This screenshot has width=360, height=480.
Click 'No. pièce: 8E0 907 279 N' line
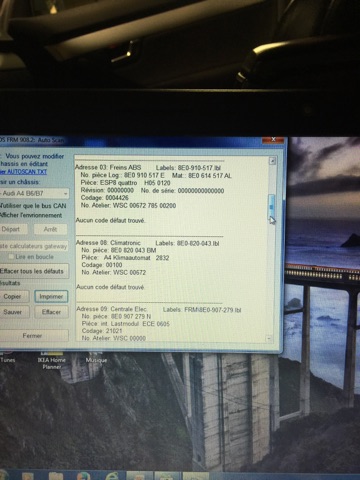(x=116, y=316)
